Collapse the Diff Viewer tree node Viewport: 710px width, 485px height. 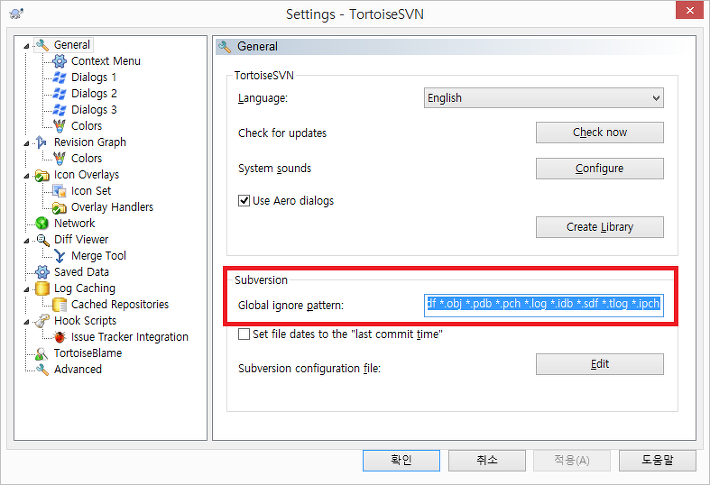[27, 240]
